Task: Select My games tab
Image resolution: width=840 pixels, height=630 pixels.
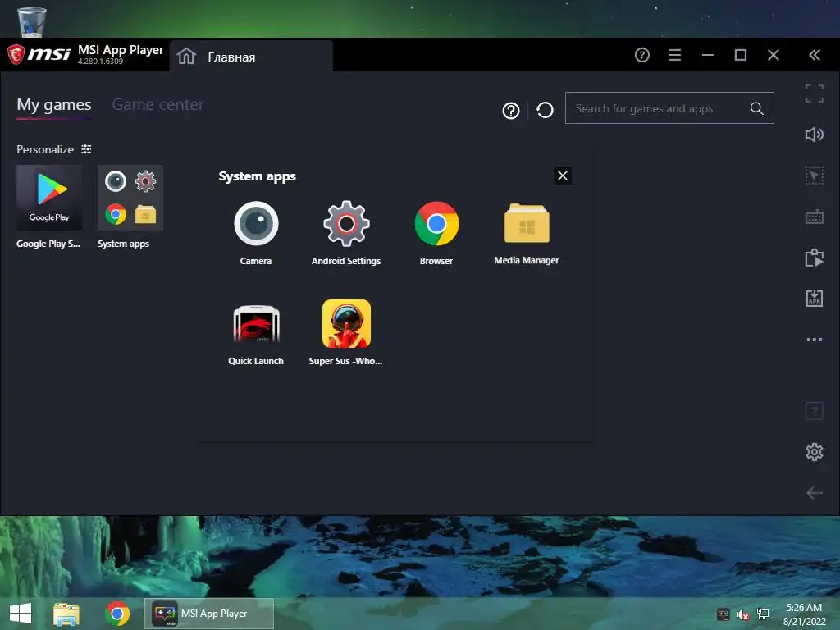Action: pos(53,104)
